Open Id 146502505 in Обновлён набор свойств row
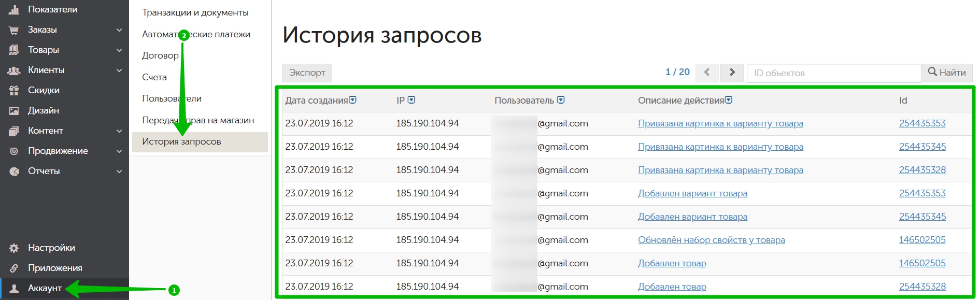The height and width of the screenshot is (300, 980). click(x=922, y=240)
